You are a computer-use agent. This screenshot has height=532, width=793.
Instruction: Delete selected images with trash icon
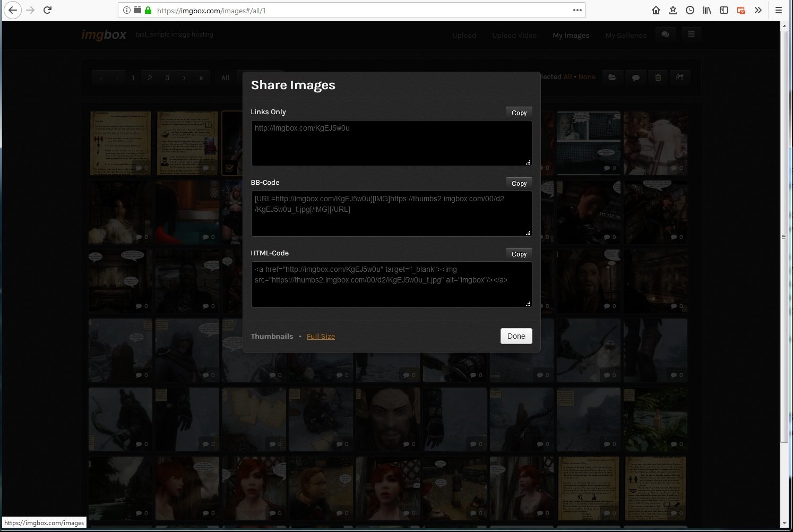tap(658, 78)
